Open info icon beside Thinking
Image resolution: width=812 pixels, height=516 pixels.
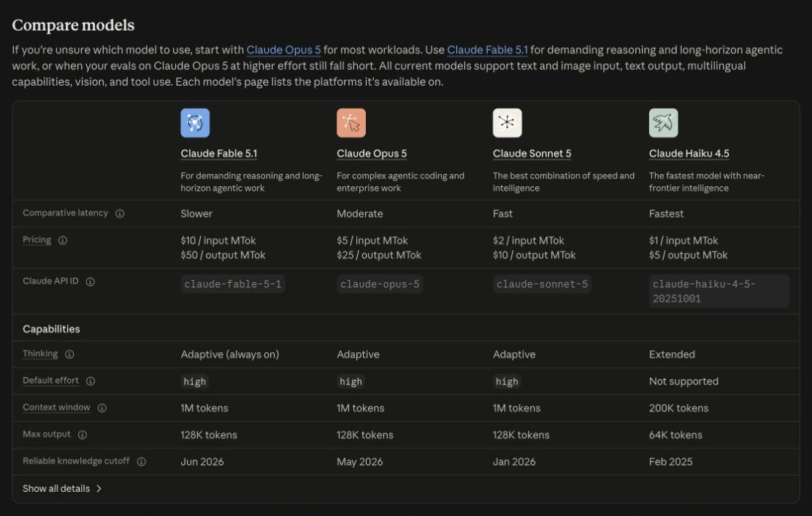tap(69, 354)
